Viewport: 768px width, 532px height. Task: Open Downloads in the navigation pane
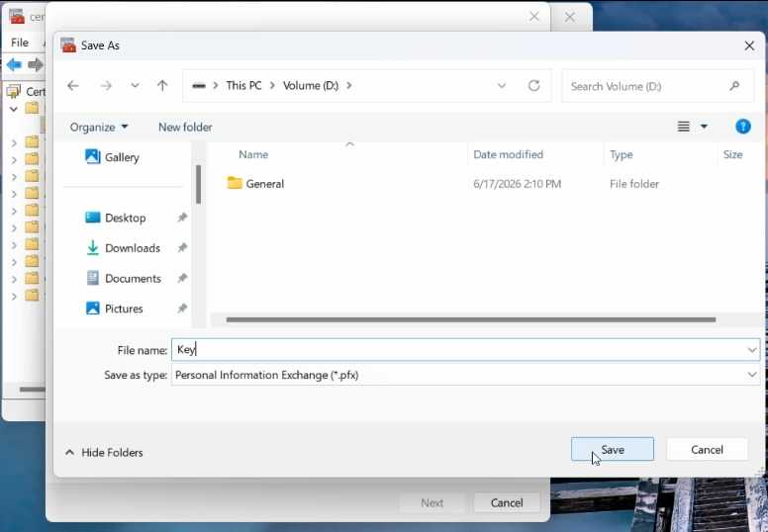point(123,248)
